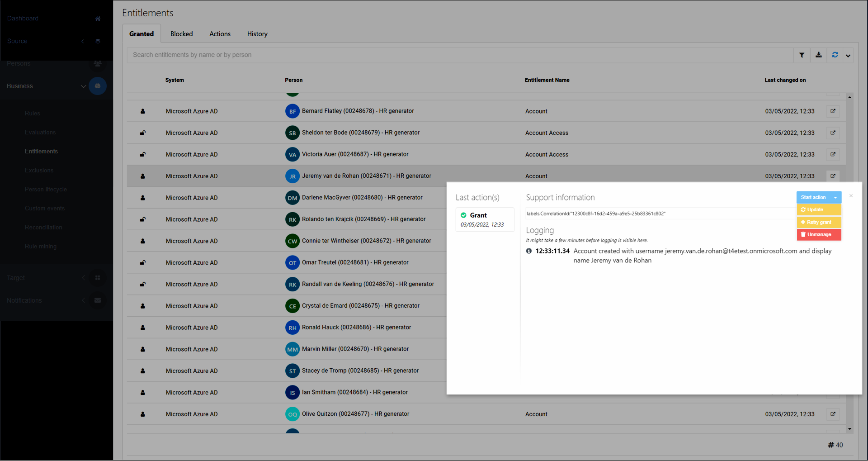Switch to the Blocked tab
The image size is (868, 461).
point(181,34)
